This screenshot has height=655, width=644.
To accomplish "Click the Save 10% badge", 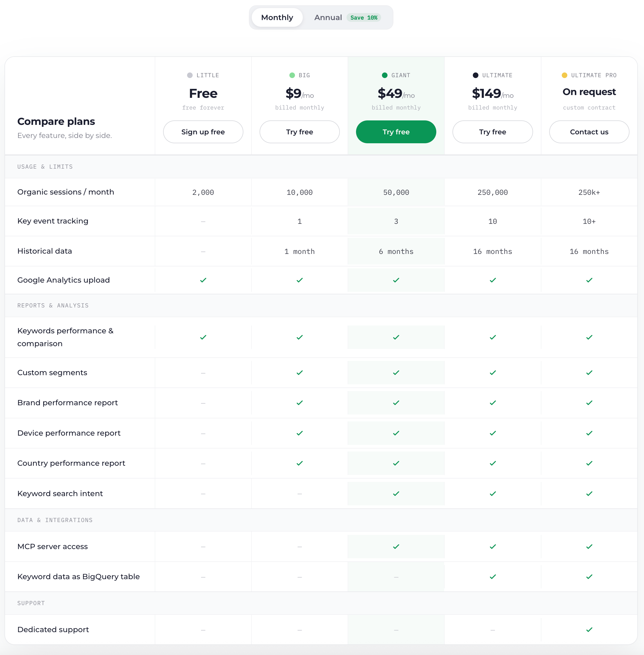I will point(364,18).
